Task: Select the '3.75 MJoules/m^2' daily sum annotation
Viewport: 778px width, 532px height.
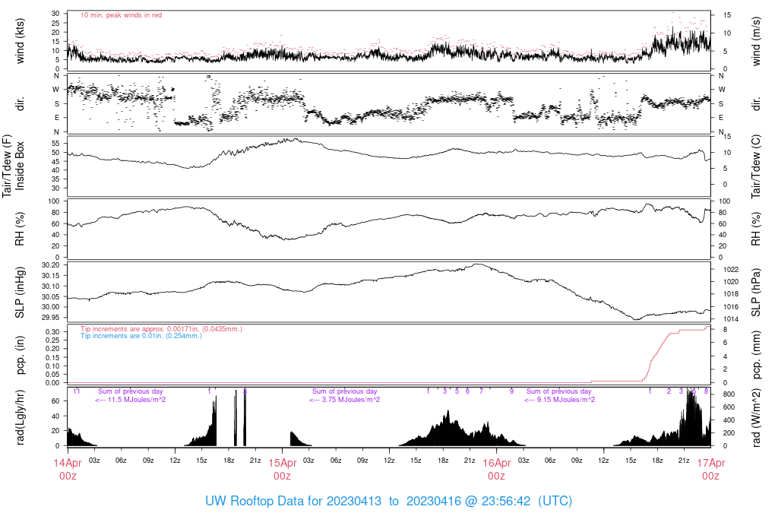Action: coord(344,400)
